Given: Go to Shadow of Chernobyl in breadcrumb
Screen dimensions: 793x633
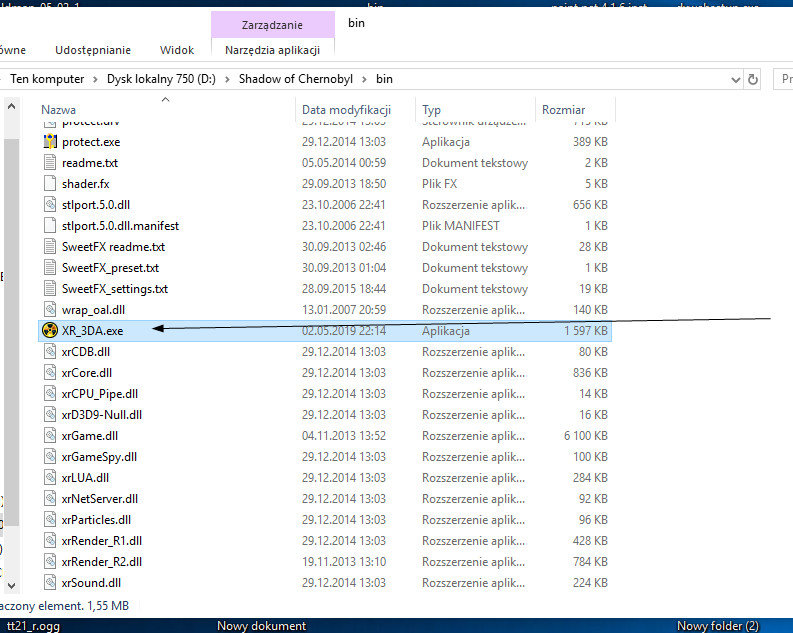Looking at the screenshot, I should (x=295, y=79).
